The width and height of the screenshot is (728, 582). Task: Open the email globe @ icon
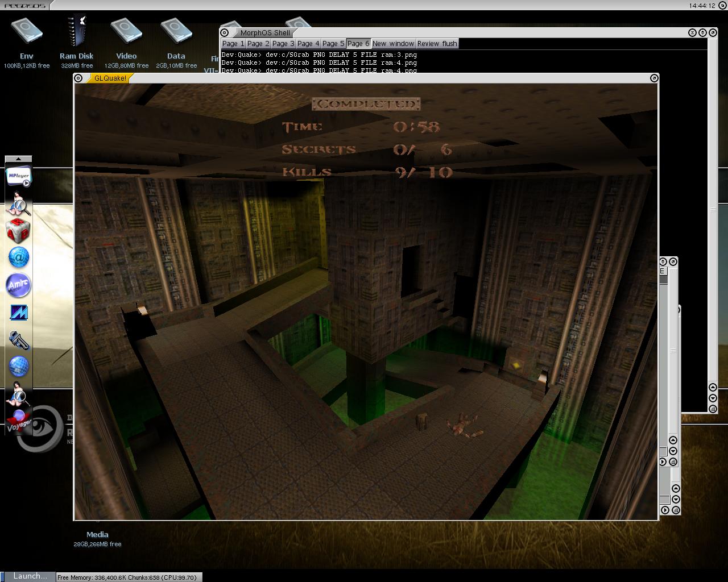point(18,258)
